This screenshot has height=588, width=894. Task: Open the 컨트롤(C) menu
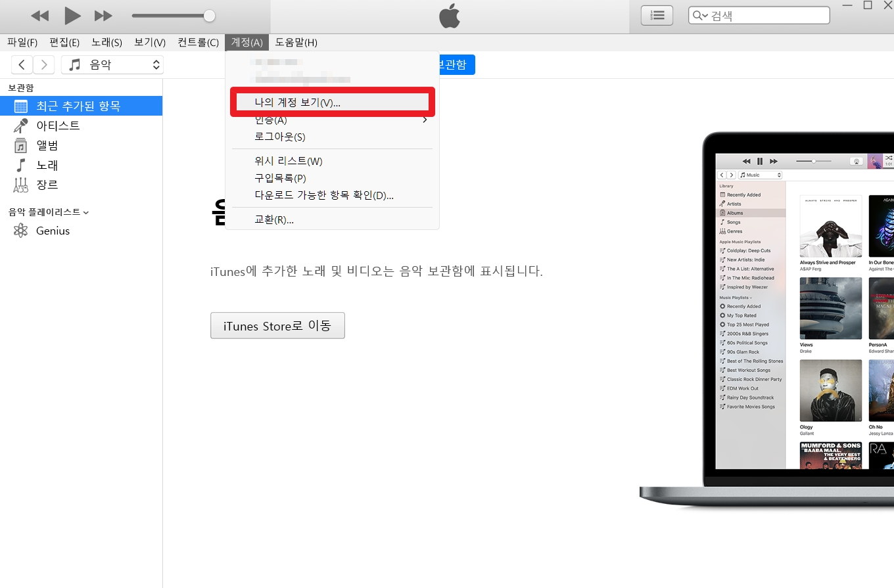(198, 43)
